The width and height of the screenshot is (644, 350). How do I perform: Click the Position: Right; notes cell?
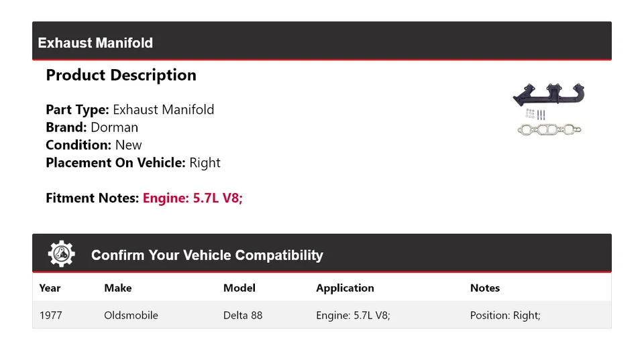point(505,314)
